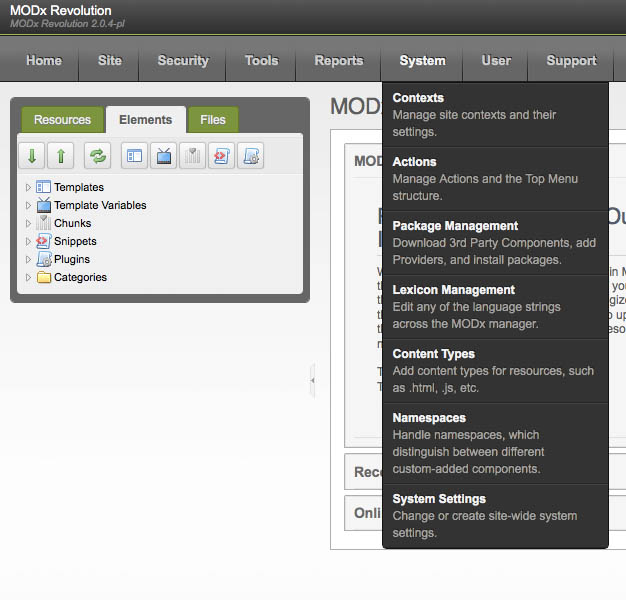Click the New Snippet toolbar icon
This screenshot has height=600, width=626.
(x=222, y=156)
